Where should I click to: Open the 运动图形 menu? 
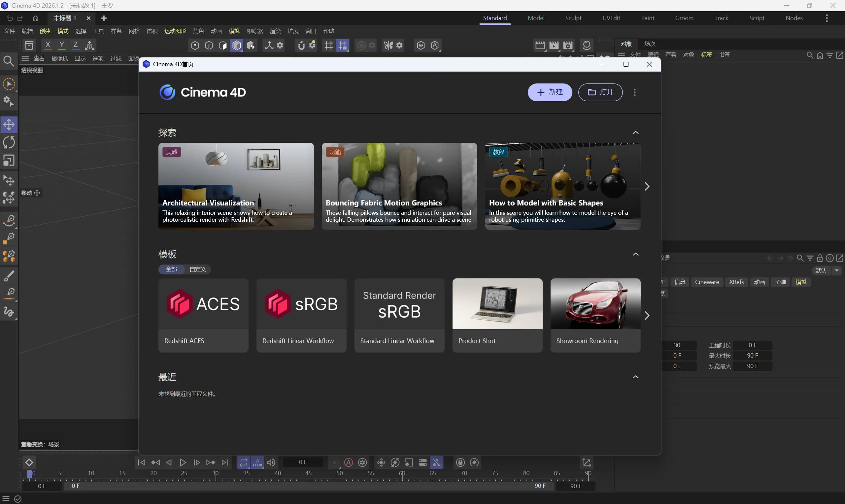pyautogui.click(x=175, y=31)
